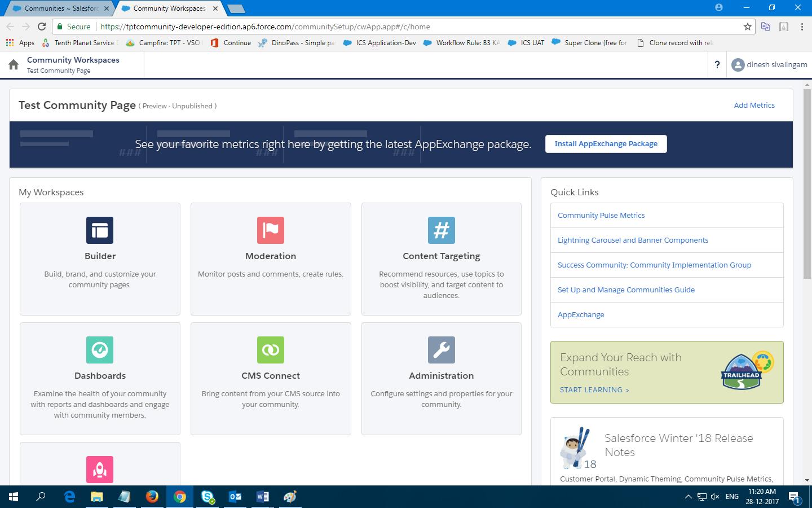Image resolution: width=812 pixels, height=508 pixels.
Task: Click the address bar URL
Action: click(265, 27)
